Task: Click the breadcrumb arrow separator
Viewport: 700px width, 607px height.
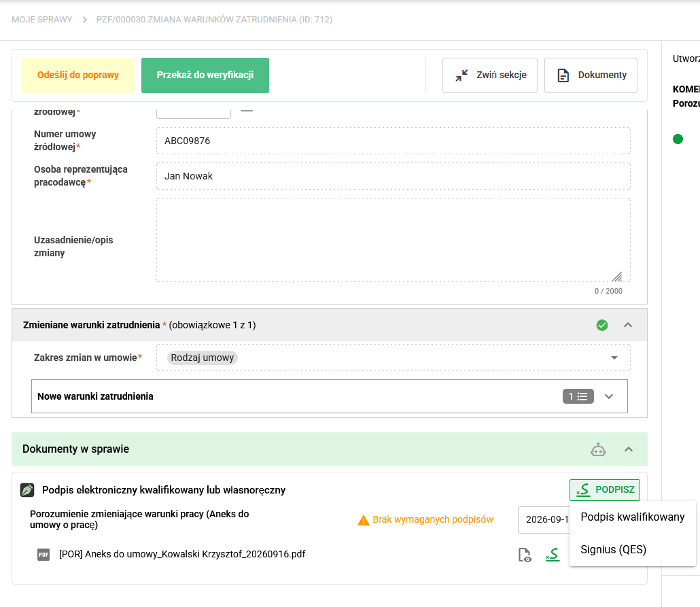Action: coord(84,20)
